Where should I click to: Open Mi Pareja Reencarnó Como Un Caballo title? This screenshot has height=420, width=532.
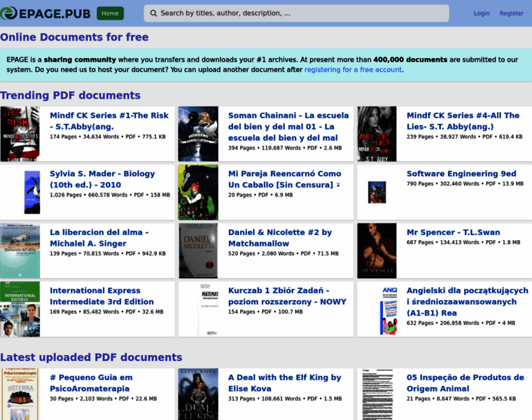(x=285, y=179)
